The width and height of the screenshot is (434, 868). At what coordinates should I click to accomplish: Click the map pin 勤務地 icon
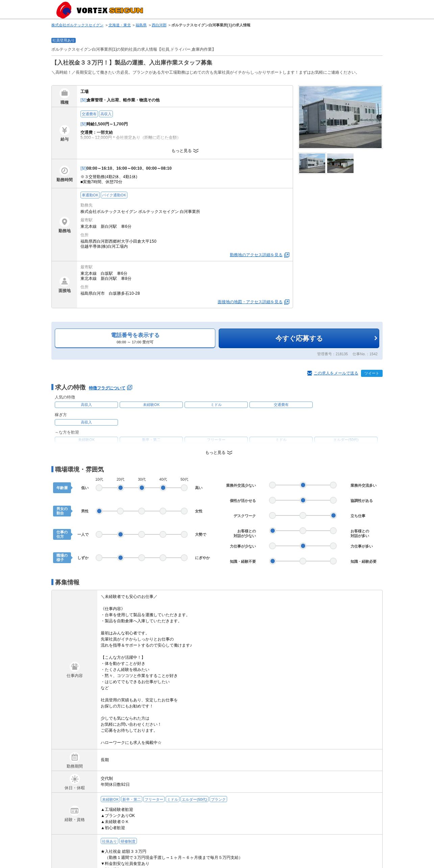pyautogui.click(x=64, y=222)
